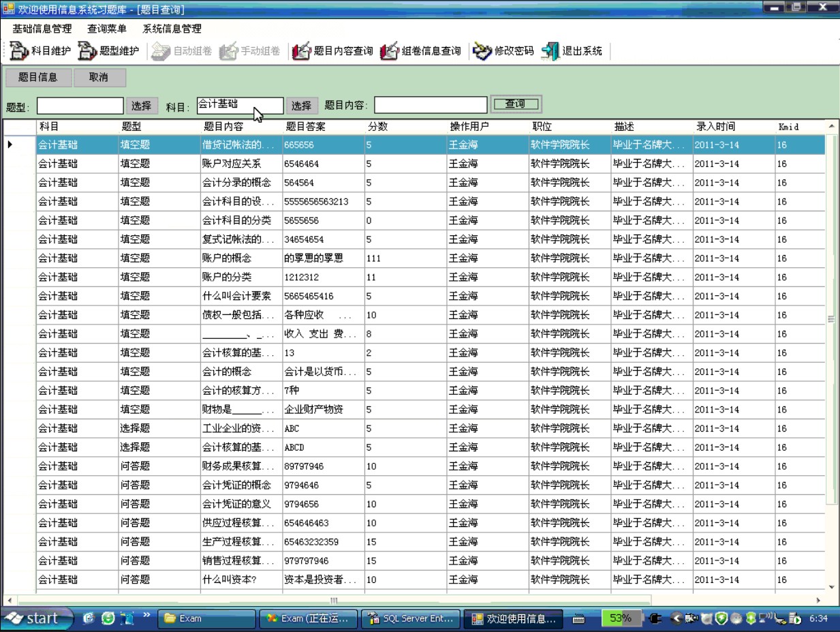The image size is (840, 632).
Task: Click the 题目信息 button
Action: pyautogui.click(x=37, y=77)
